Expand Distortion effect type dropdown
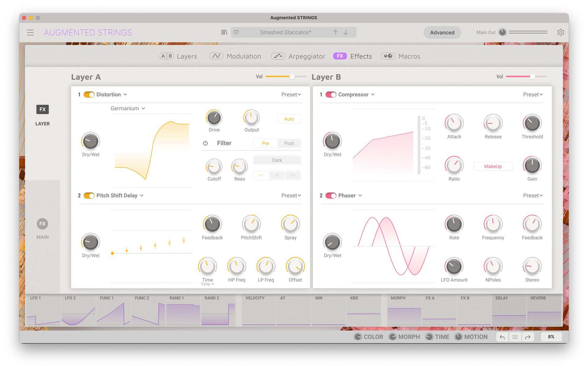This screenshot has height=369, width=588. tap(111, 94)
